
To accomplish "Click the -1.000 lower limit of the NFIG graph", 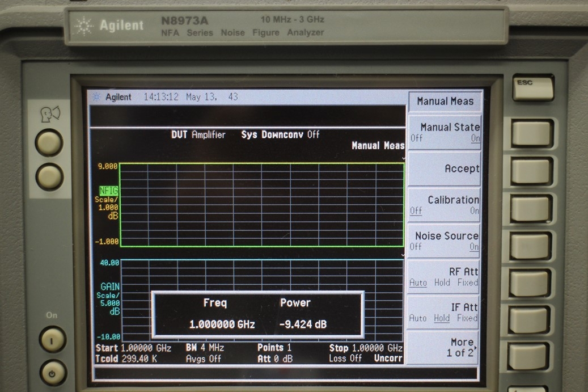I will pyautogui.click(x=107, y=242).
